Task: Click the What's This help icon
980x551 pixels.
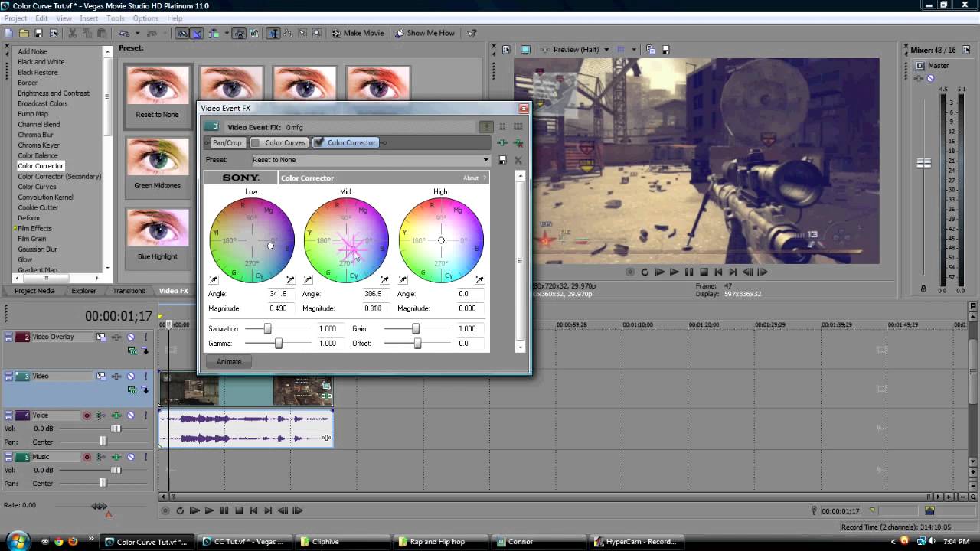Action: tap(472, 33)
